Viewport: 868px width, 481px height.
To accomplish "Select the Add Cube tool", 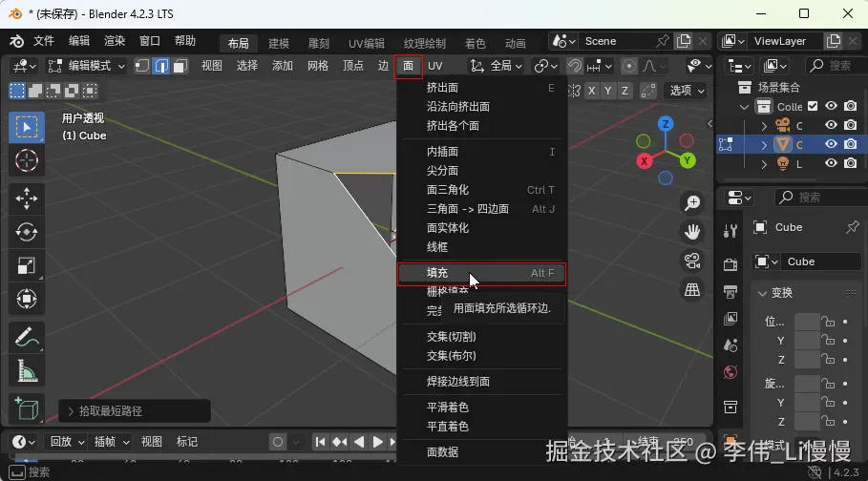I will (x=27, y=408).
